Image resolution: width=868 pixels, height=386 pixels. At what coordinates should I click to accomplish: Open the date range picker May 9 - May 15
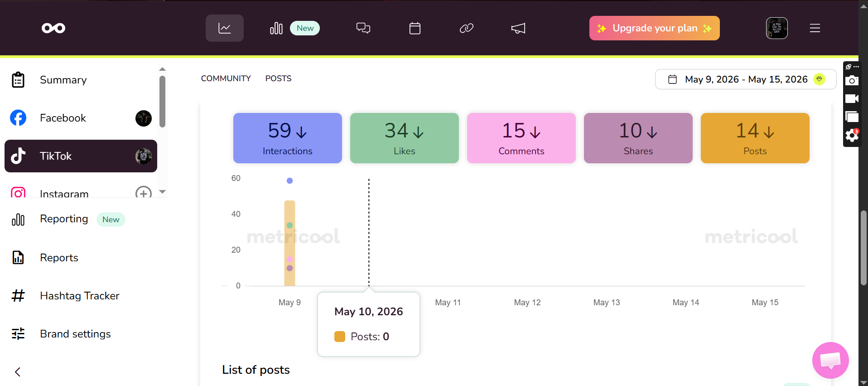[x=746, y=79]
